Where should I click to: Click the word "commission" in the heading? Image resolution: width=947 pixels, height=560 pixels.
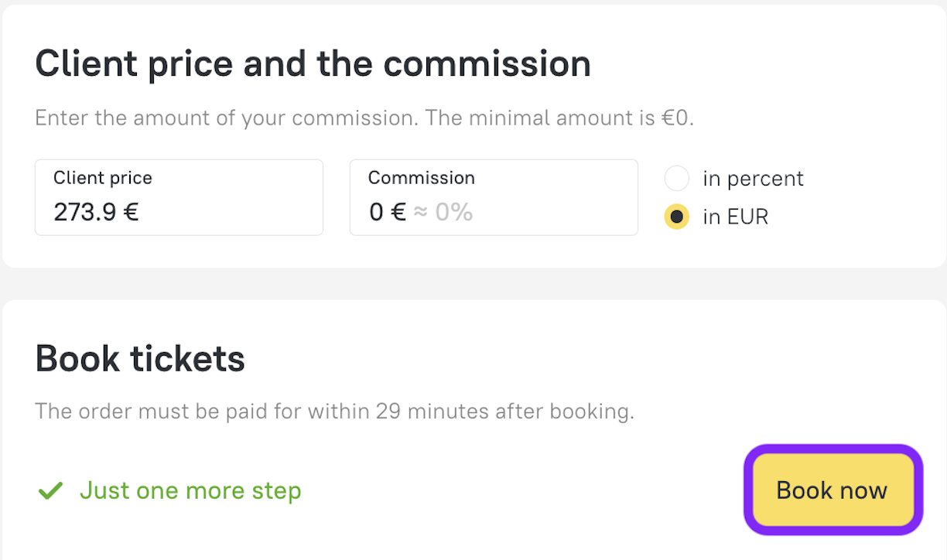tap(487, 63)
